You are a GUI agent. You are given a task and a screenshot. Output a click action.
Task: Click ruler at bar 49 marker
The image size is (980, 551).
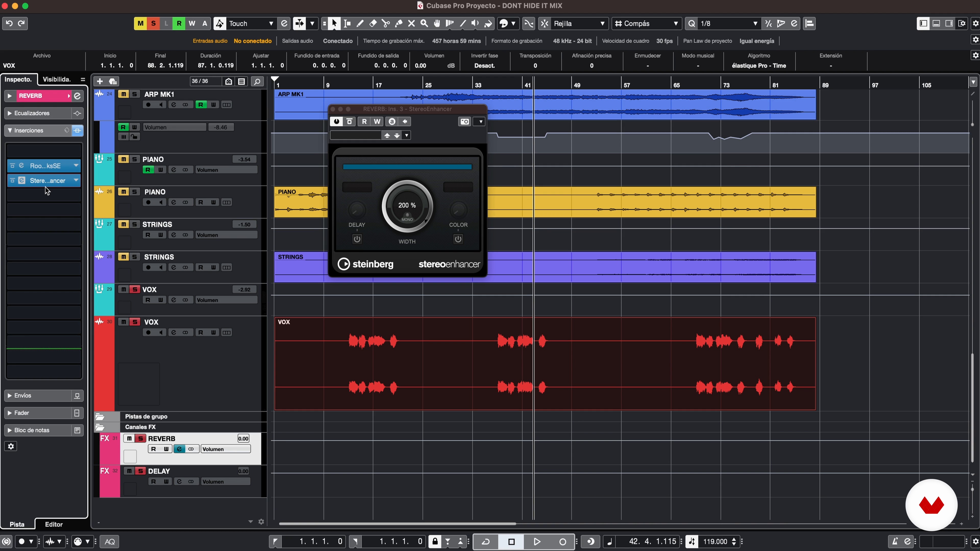click(577, 85)
